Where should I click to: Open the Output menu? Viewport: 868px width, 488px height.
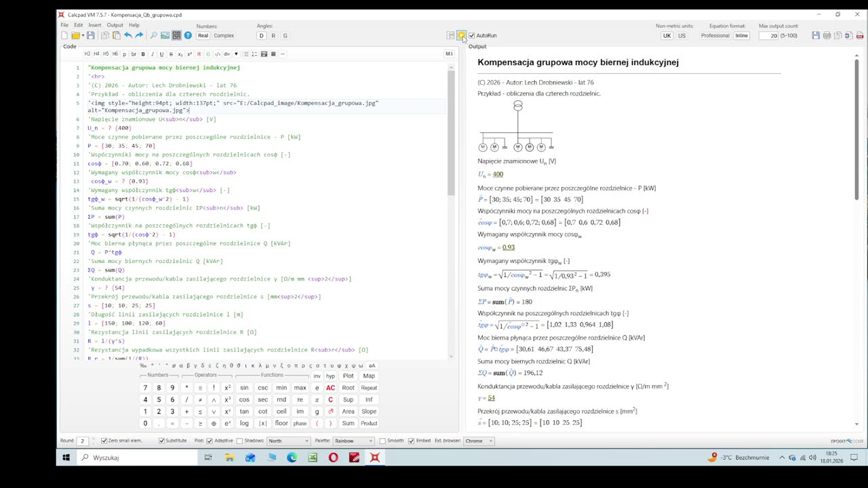pos(115,25)
